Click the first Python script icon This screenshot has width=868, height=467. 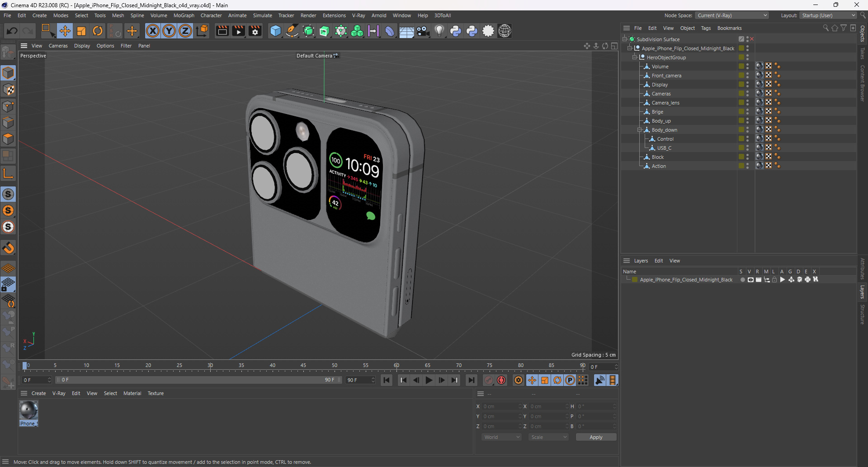tap(456, 31)
